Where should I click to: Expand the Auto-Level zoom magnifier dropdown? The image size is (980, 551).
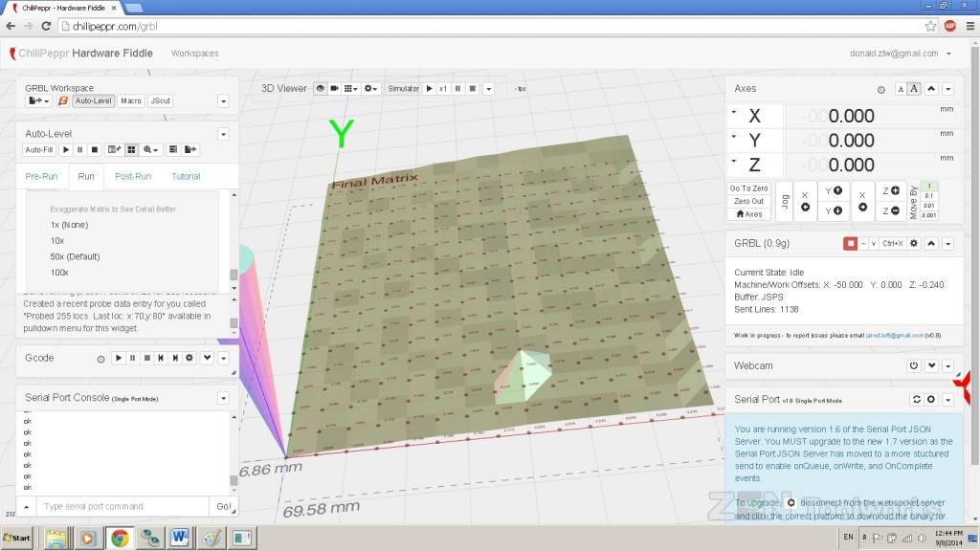click(x=151, y=149)
